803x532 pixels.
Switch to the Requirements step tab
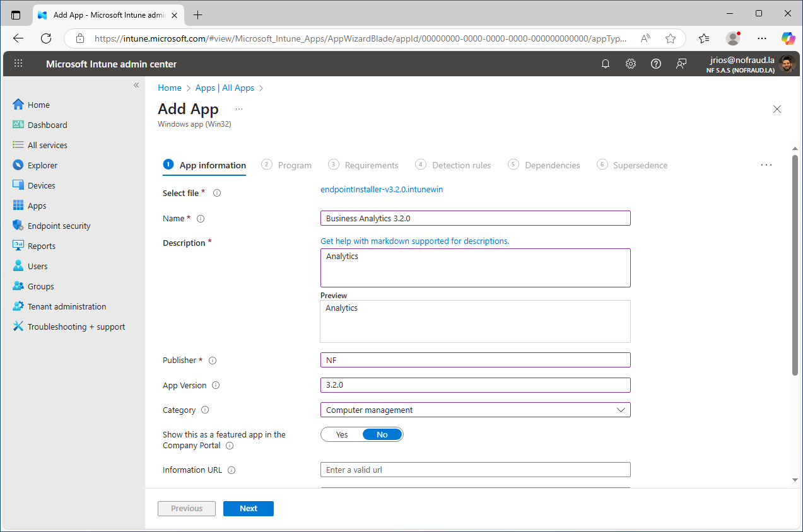click(x=363, y=165)
